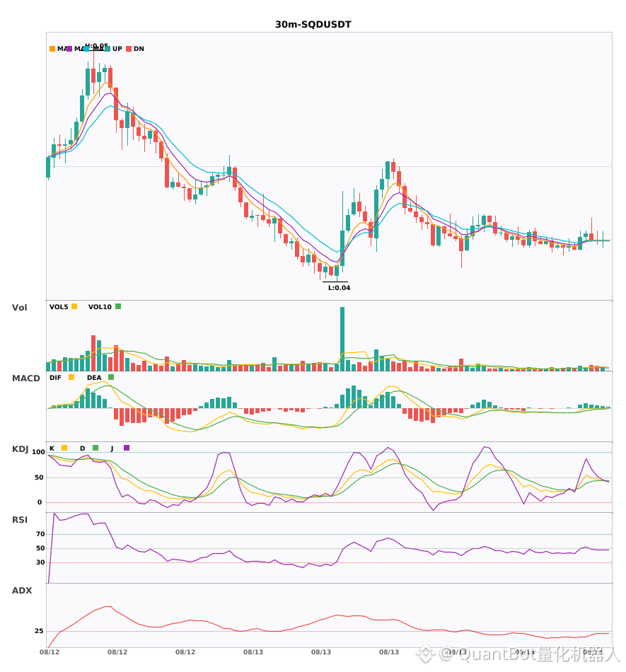Screen dimensions: 626x672
Task: Click the 30 level on RSI axis
Action: click(x=41, y=562)
